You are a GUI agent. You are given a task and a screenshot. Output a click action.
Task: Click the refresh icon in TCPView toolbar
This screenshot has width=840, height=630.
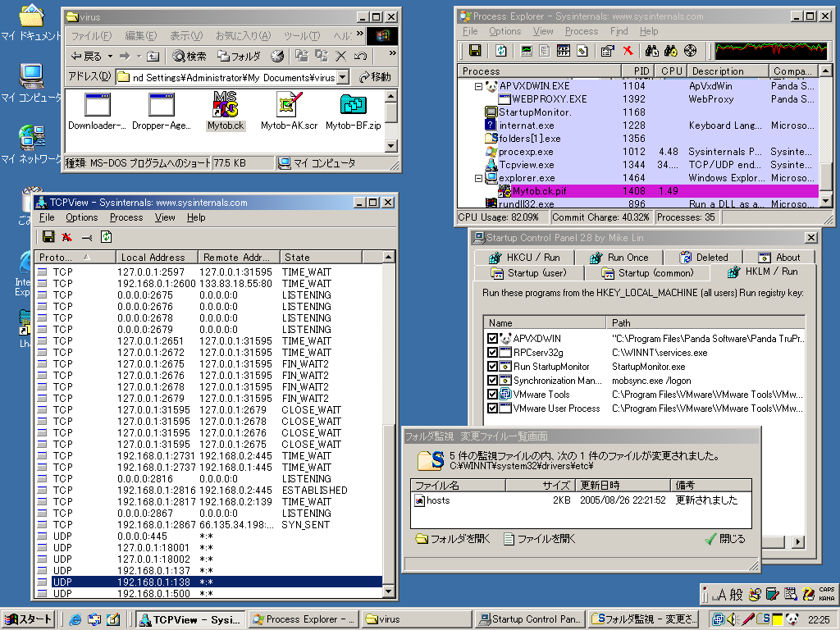pyautogui.click(x=106, y=237)
